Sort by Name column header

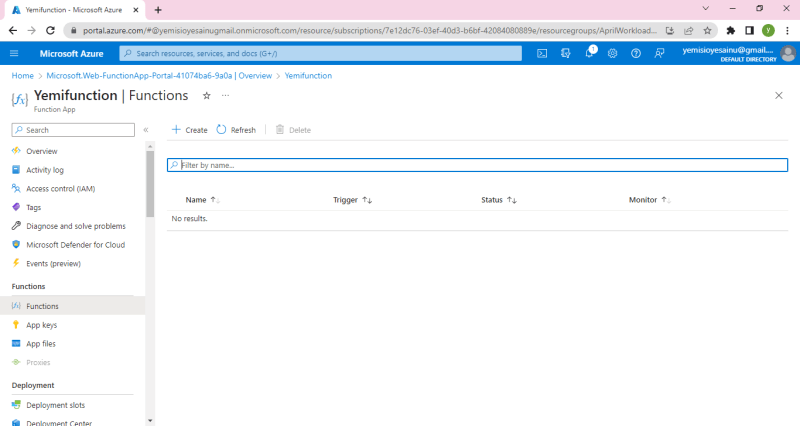coord(203,200)
